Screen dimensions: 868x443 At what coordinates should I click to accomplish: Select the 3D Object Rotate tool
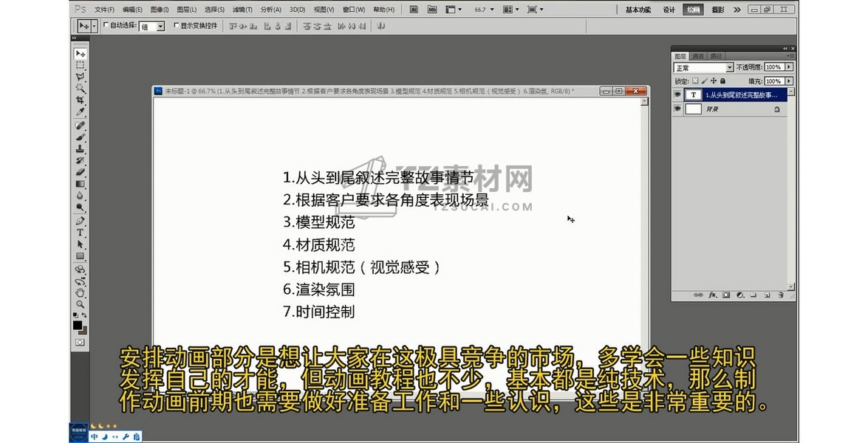pos(81,269)
